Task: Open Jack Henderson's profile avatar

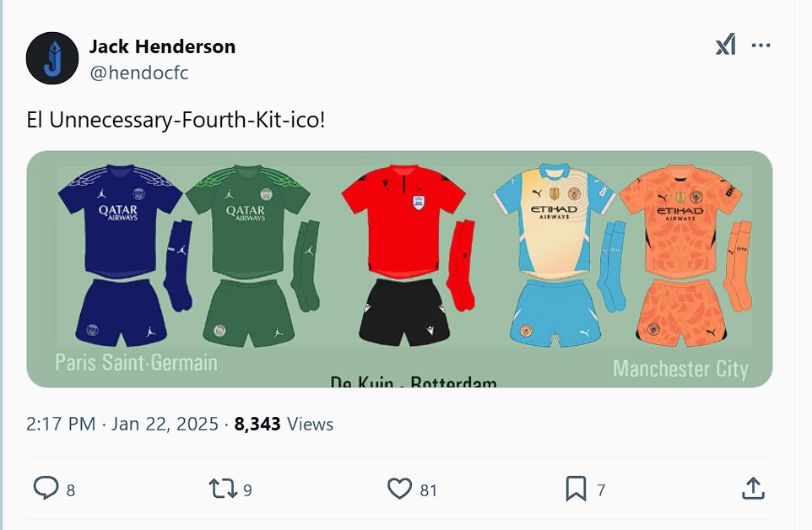Action: coord(52,58)
